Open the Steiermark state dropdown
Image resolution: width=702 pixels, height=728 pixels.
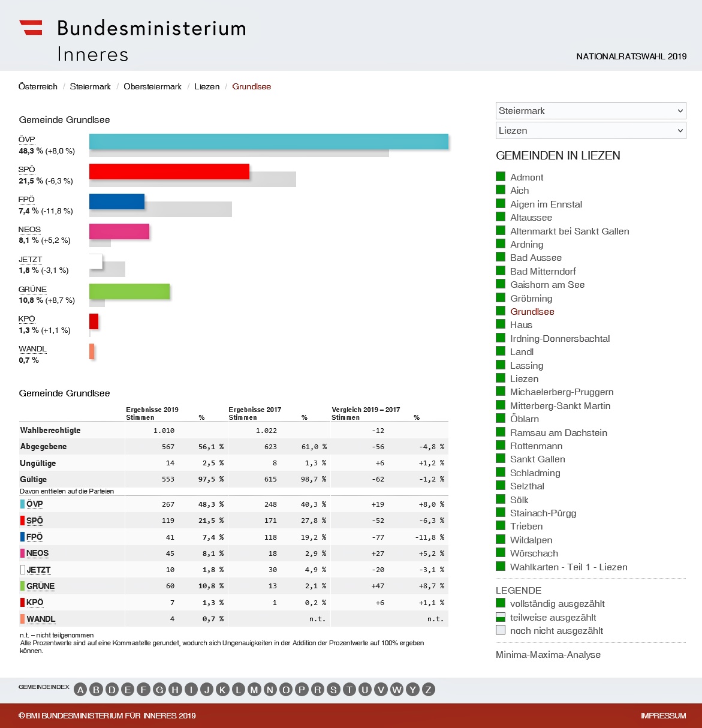590,111
